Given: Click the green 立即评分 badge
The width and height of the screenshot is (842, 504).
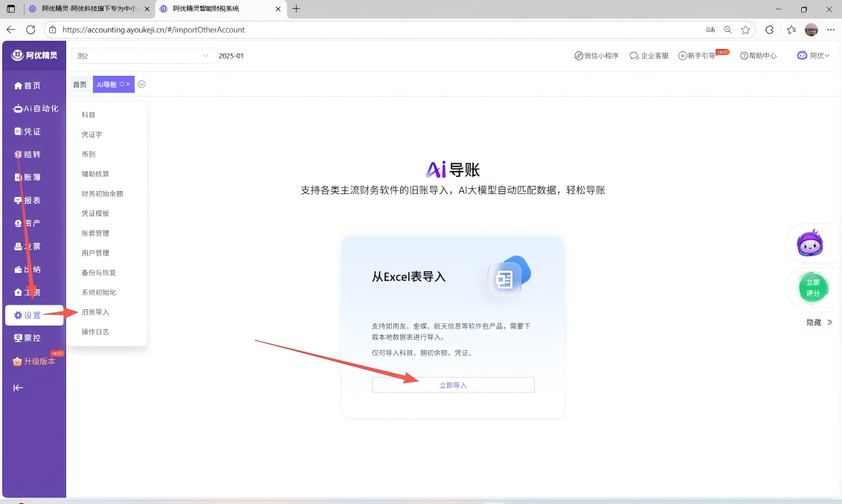Looking at the screenshot, I should [813, 288].
